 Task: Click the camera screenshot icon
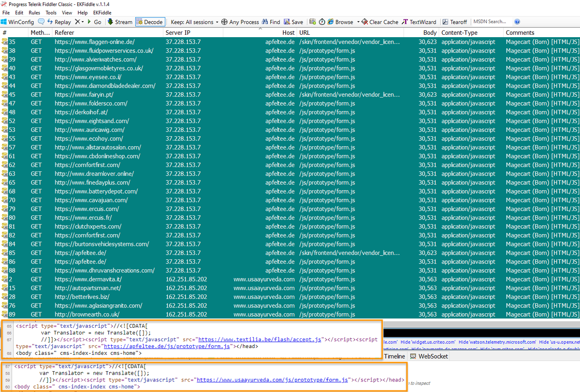(312, 22)
